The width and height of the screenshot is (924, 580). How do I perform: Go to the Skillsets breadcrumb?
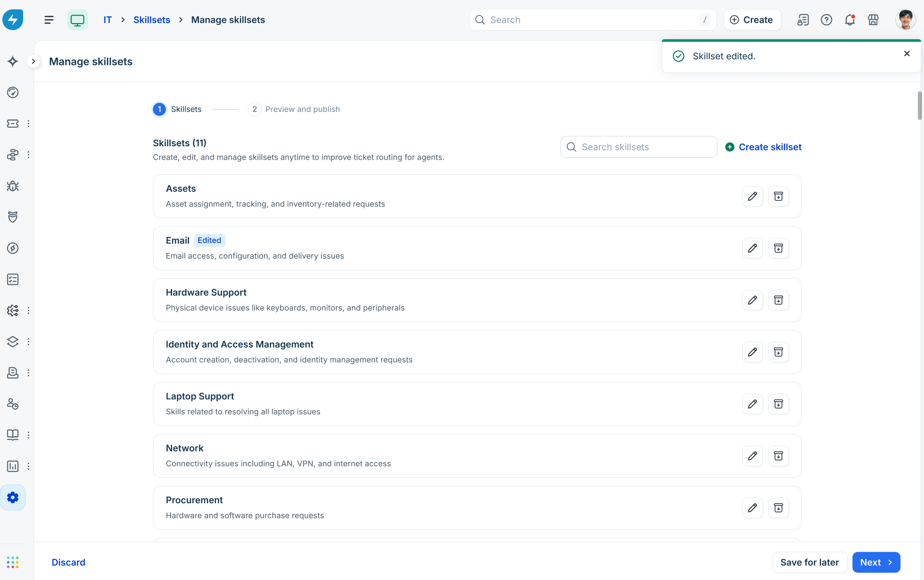click(151, 20)
